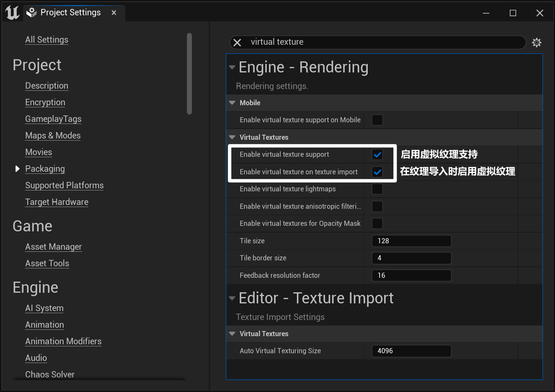Screen dimensions: 555x392
Task: Open AI System settings
Action: (x=44, y=308)
